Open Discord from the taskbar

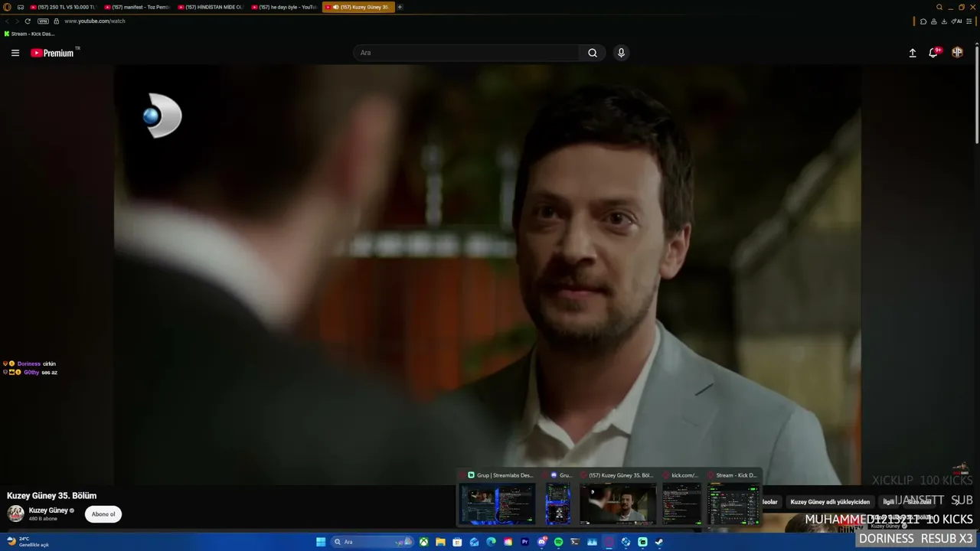click(541, 542)
